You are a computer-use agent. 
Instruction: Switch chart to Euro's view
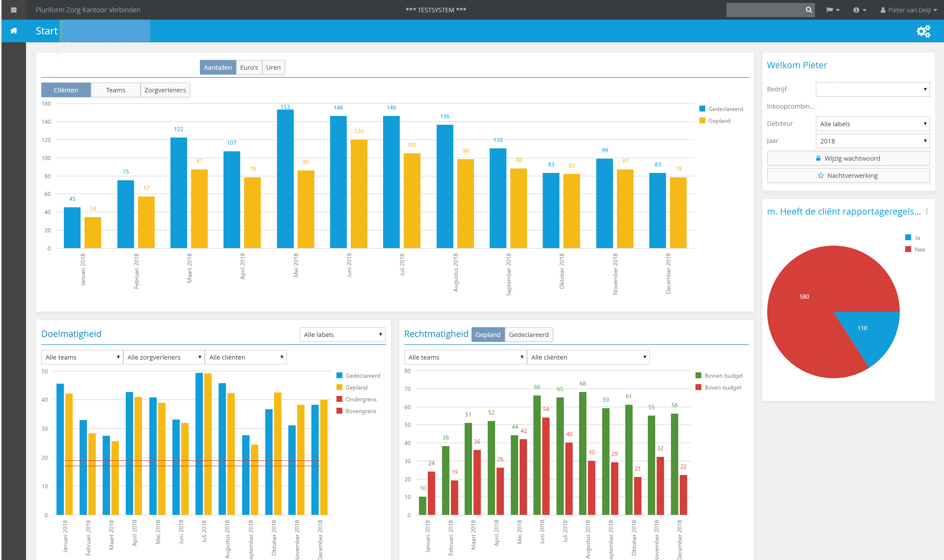click(x=249, y=68)
